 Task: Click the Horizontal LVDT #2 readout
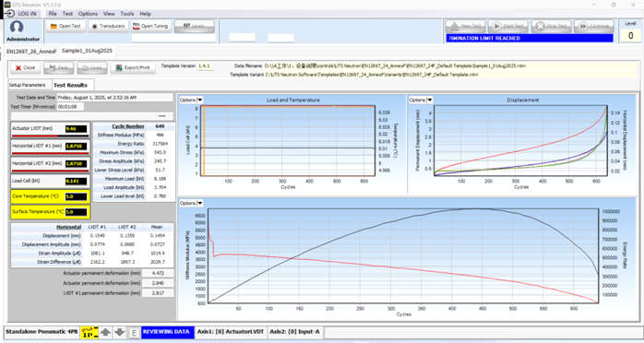tap(77, 163)
